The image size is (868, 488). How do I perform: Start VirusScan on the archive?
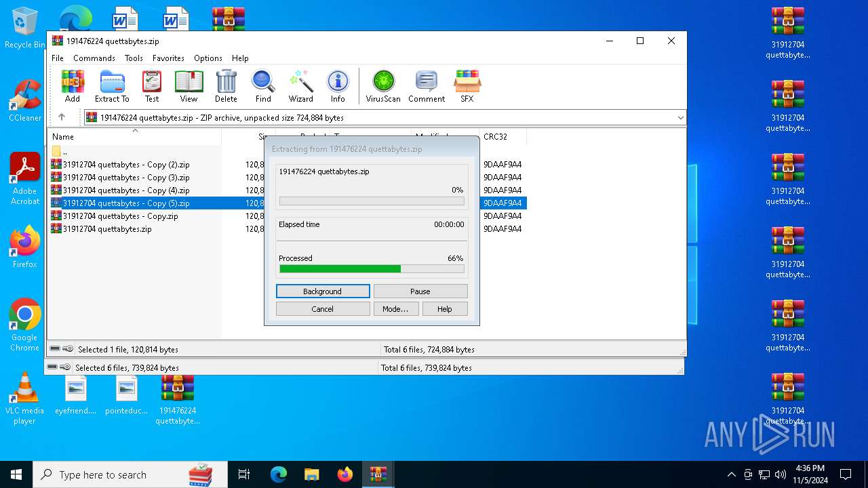coord(383,86)
